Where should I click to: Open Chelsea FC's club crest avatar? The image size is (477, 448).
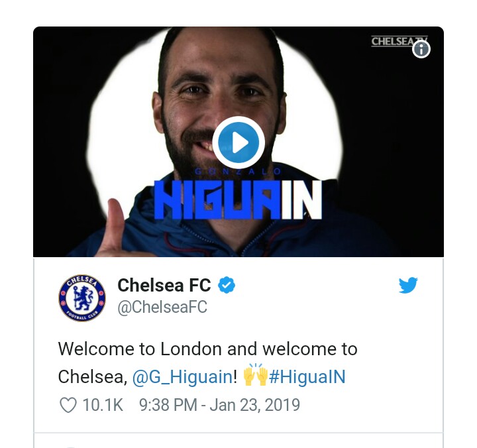[x=82, y=297]
